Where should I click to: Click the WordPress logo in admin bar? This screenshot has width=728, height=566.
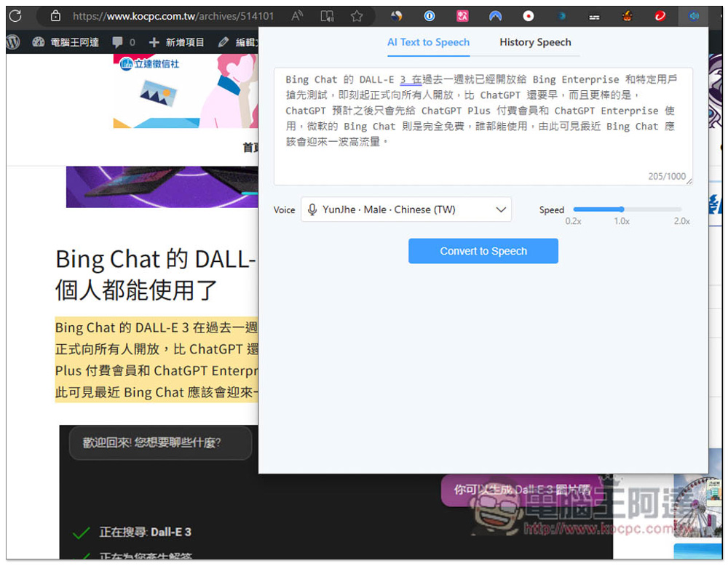tap(13, 42)
